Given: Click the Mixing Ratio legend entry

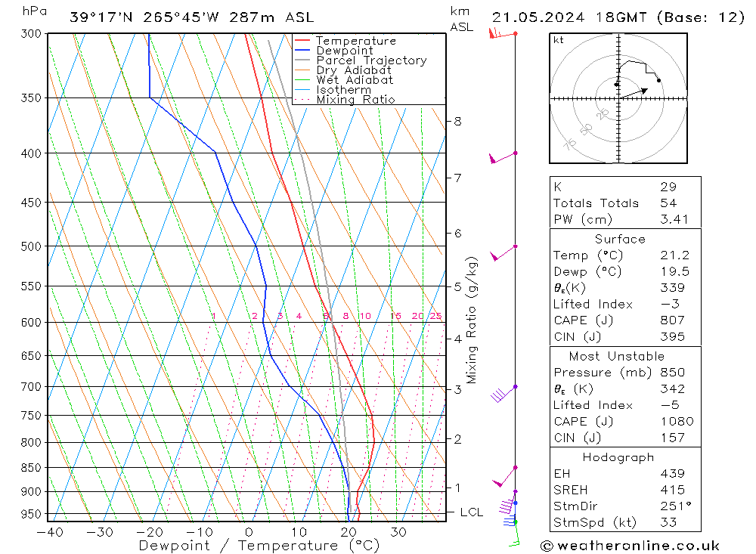Looking at the screenshot, I should [x=355, y=100].
